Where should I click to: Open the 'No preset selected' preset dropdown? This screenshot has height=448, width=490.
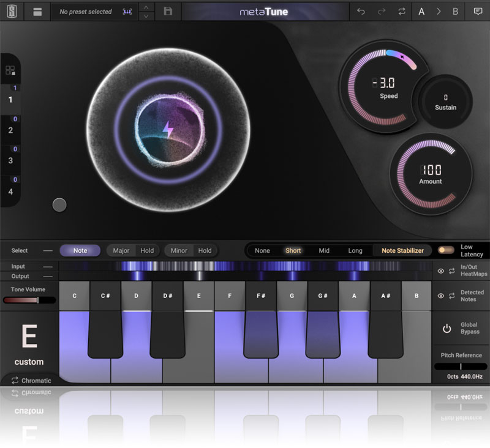[86, 12]
